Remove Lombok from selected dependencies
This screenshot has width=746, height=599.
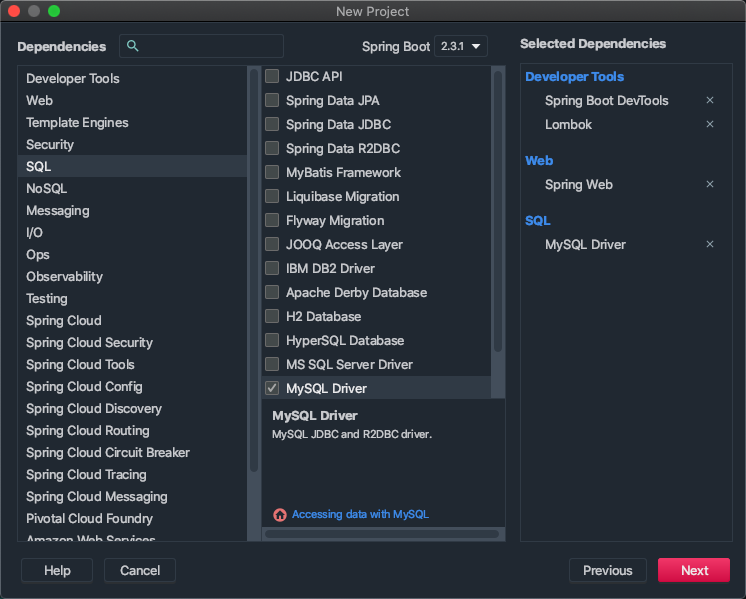pos(709,124)
